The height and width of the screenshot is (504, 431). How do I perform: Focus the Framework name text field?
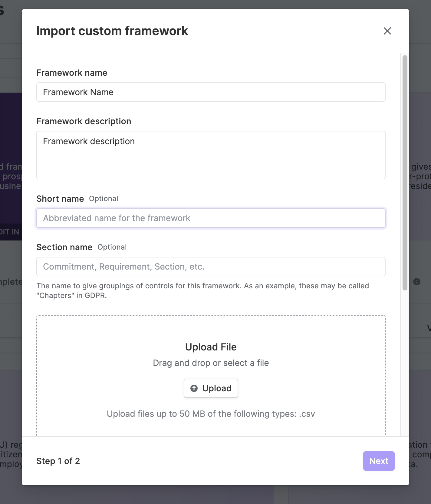(x=211, y=92)
